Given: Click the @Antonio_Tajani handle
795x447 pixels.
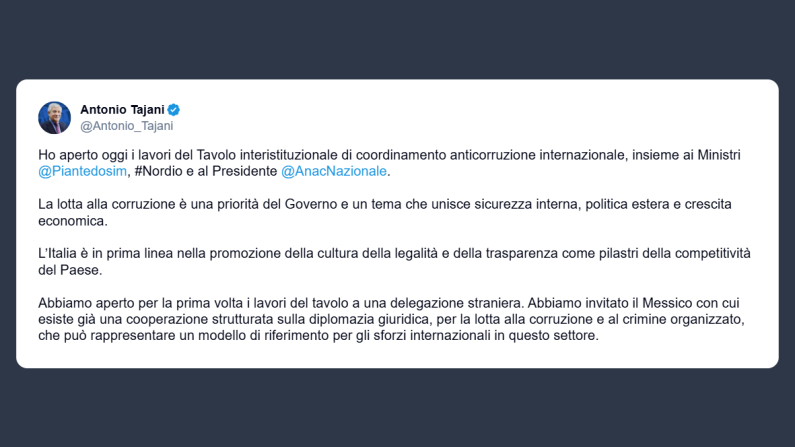Looking at the screenshot, I should [x=126, y=126].
